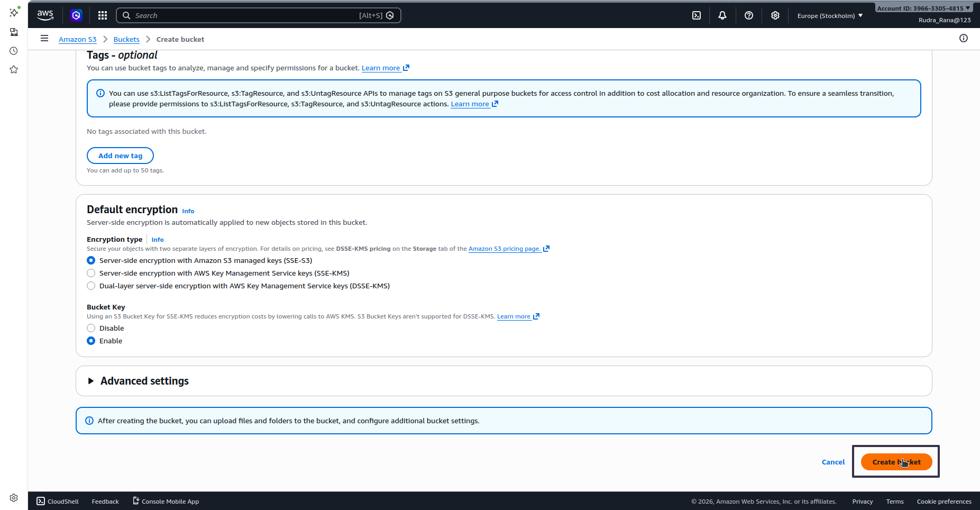Click into the top Search field
This screenshot has height=510, width=980.
coord(258,15)
